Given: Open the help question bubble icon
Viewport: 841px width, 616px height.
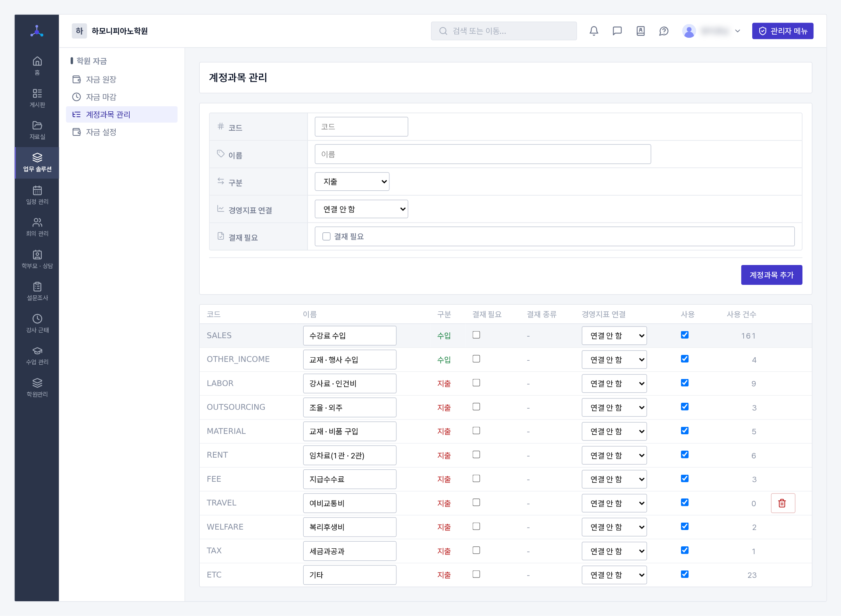Looking at the screenshot, I should pos(664,31).
